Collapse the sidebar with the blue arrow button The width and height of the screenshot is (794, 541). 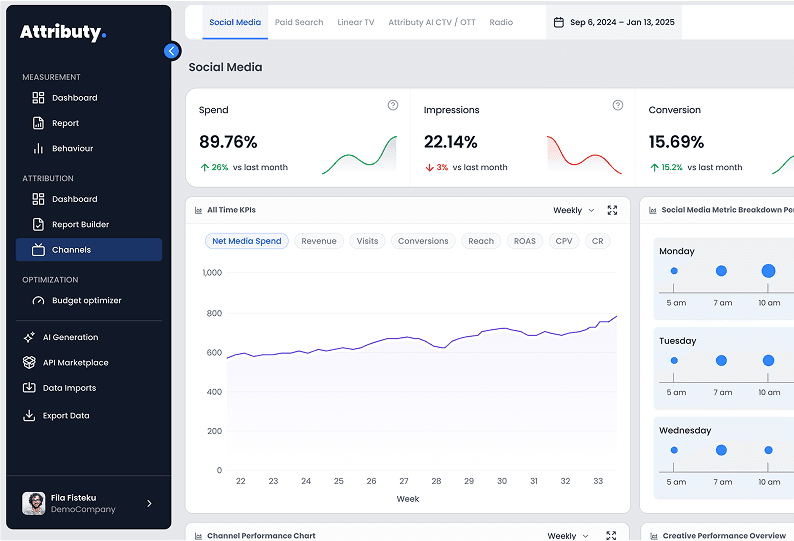coord(172,51)
